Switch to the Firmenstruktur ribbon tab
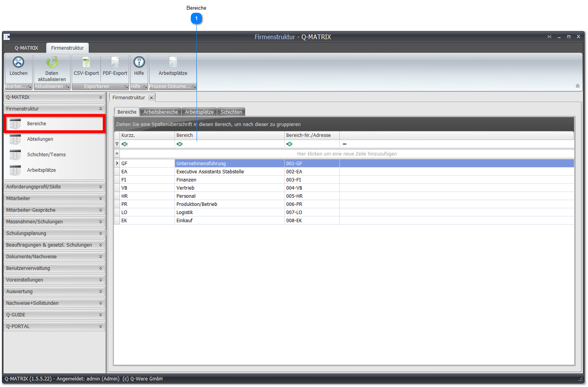 (67, 48)
